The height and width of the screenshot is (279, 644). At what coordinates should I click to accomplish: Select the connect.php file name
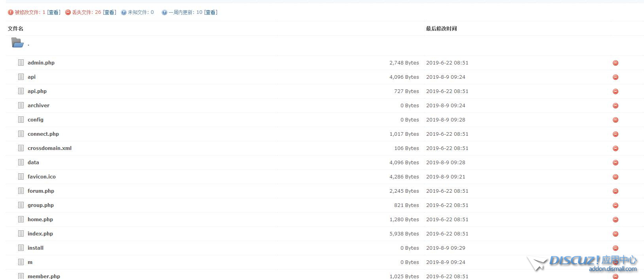click(43, 134)
